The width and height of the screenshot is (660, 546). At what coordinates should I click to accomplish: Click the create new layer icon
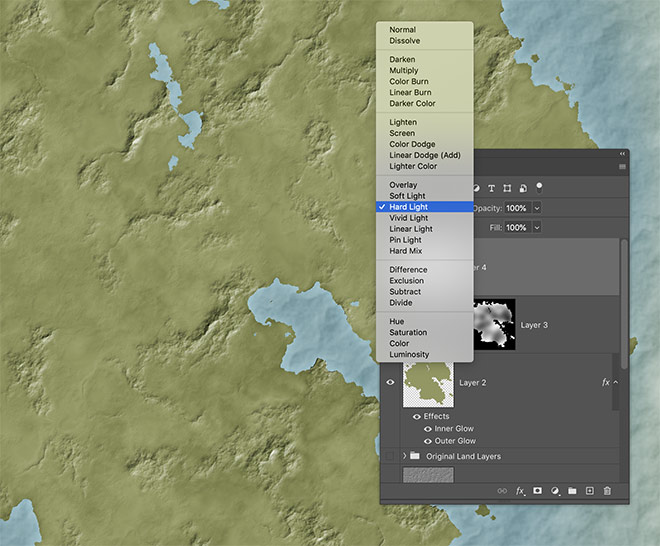(x=590, y=491)
